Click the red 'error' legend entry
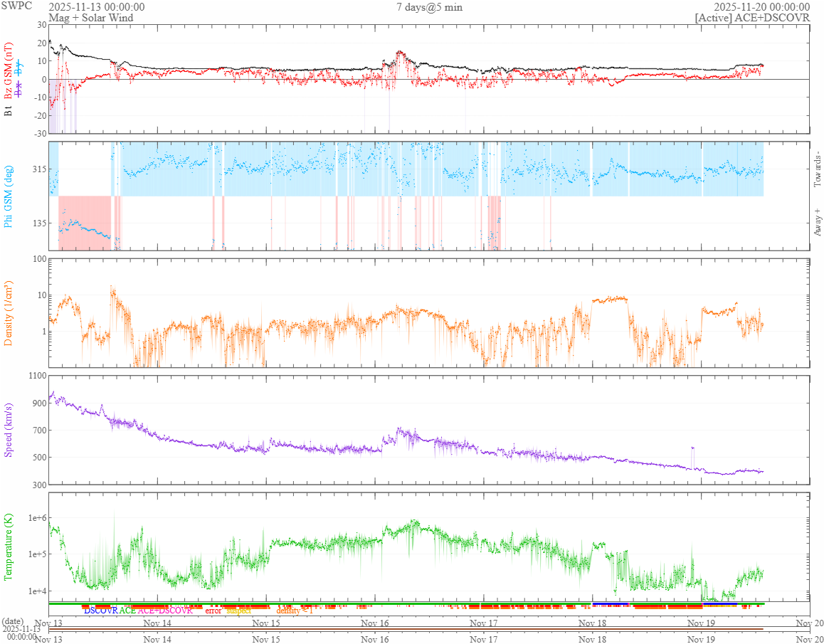824x644 pixels. tap(213, 611)
